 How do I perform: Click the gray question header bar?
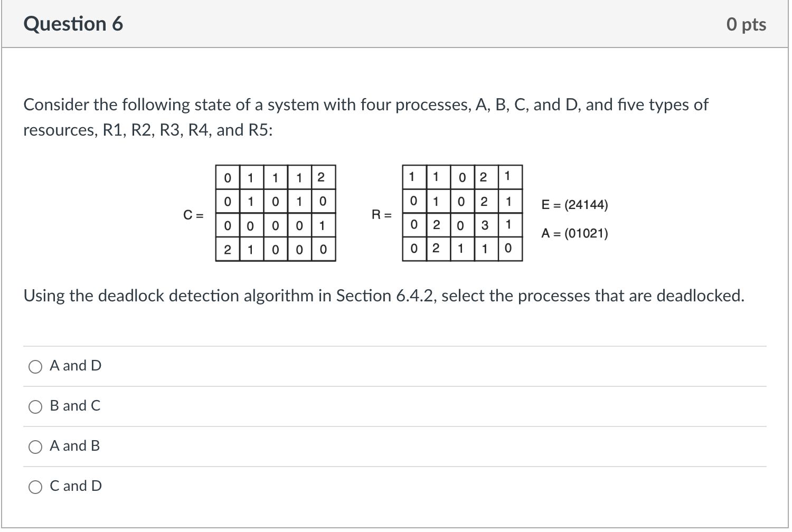(x=396, y=24)
